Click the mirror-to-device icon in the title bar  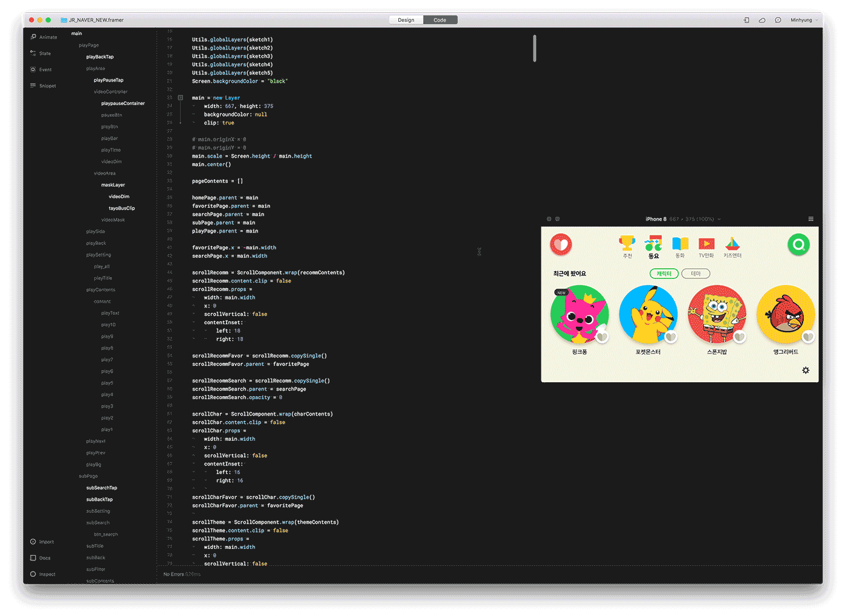point(746,20)
